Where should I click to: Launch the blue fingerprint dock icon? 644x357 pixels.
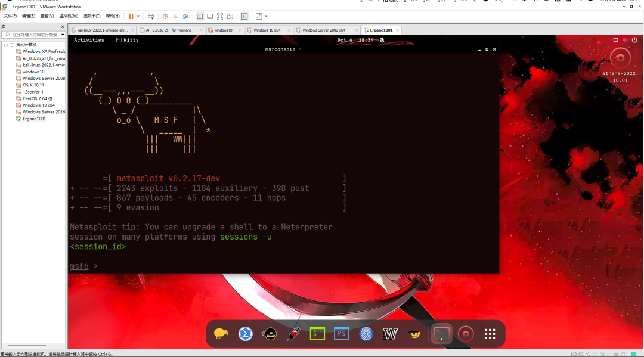(x=366, y=334)
